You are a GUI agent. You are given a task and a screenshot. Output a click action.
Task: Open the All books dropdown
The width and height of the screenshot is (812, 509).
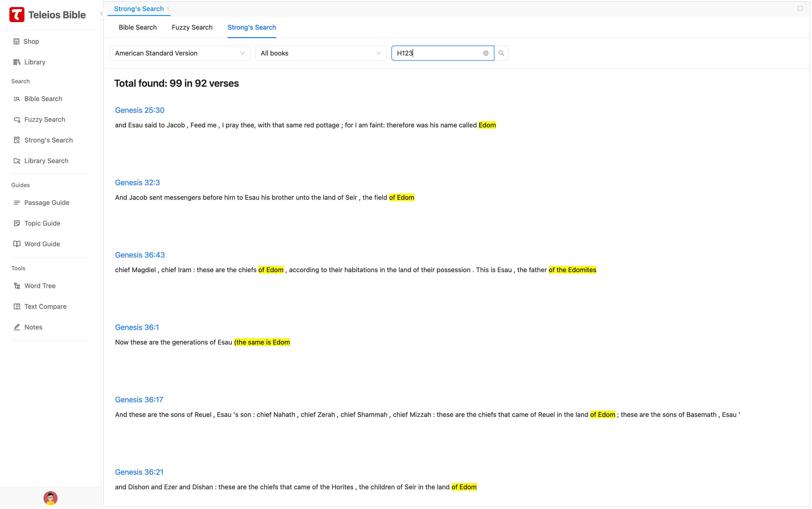pos(320,53)
